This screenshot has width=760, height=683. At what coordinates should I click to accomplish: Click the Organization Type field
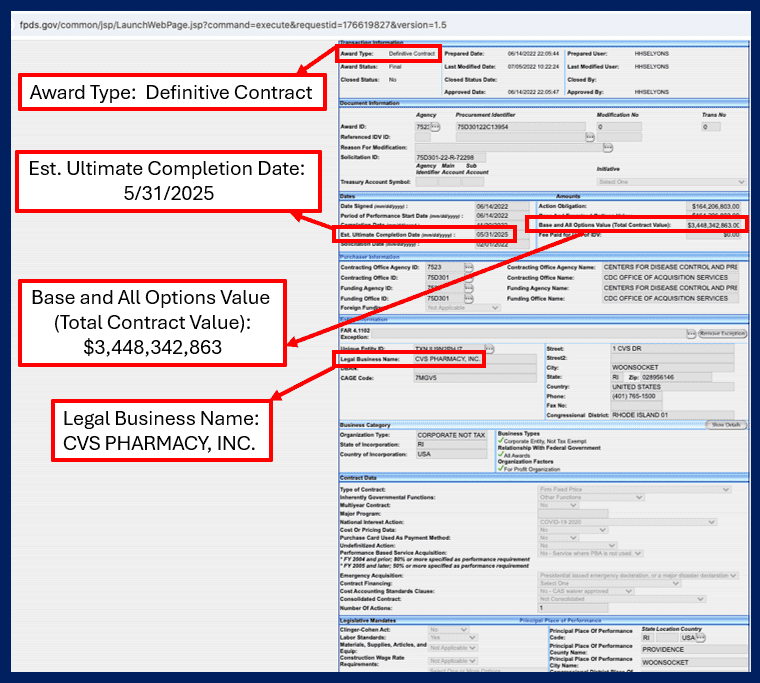(452, 435)
